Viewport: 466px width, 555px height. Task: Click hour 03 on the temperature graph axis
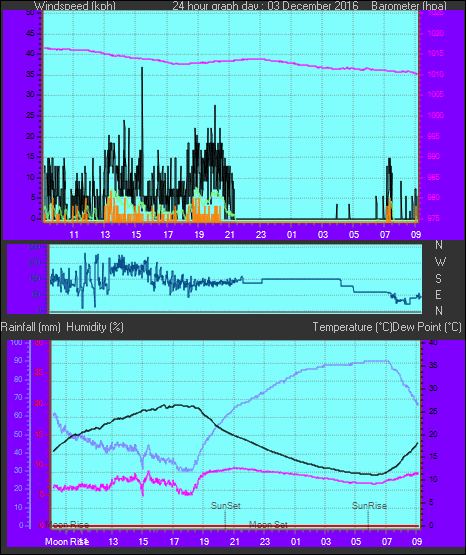(x=326, y=542)
